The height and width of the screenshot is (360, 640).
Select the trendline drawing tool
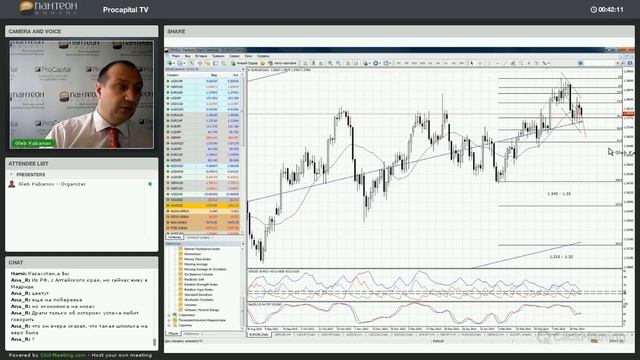point(505,63)
